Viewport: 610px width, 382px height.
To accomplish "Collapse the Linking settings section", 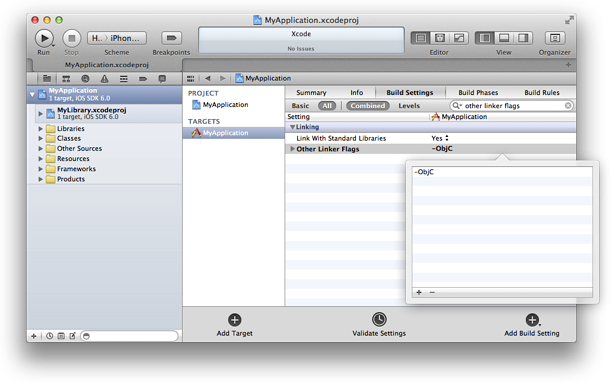I will click(292, 127).
